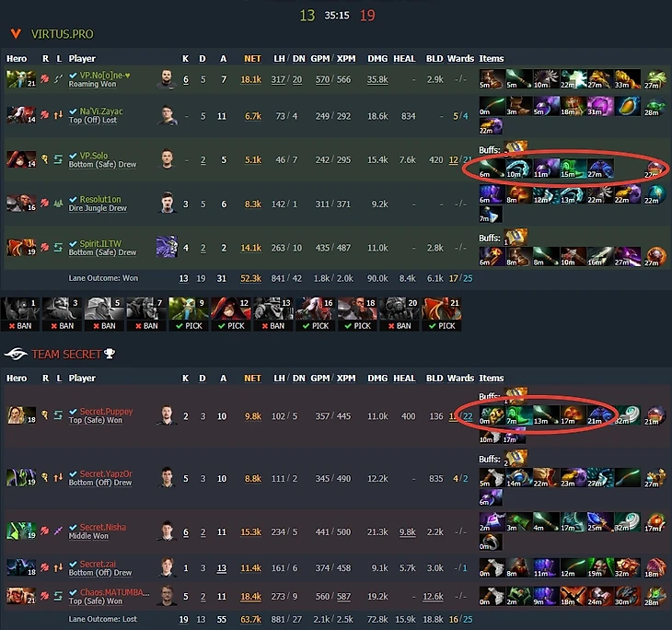The height and width of the screenshot is (630, 672).
Task: Click VP.No[o]ne's hero portrait
Action: pos(21,79)
